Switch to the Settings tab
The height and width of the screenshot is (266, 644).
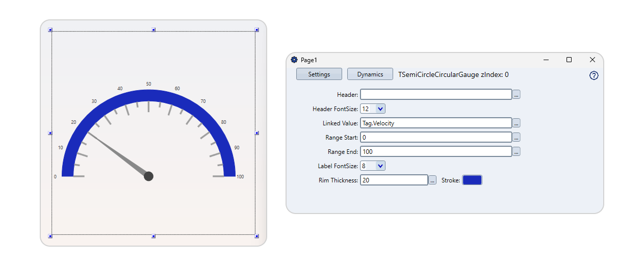(x=319, y=74)
